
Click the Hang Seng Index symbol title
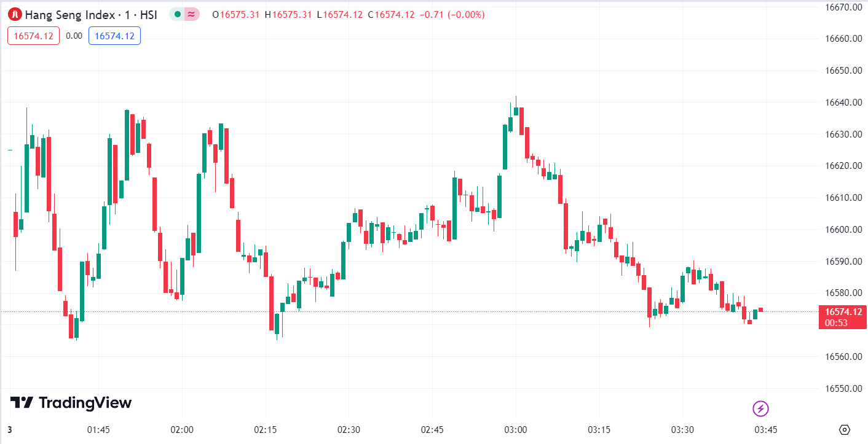click(90, 15)
